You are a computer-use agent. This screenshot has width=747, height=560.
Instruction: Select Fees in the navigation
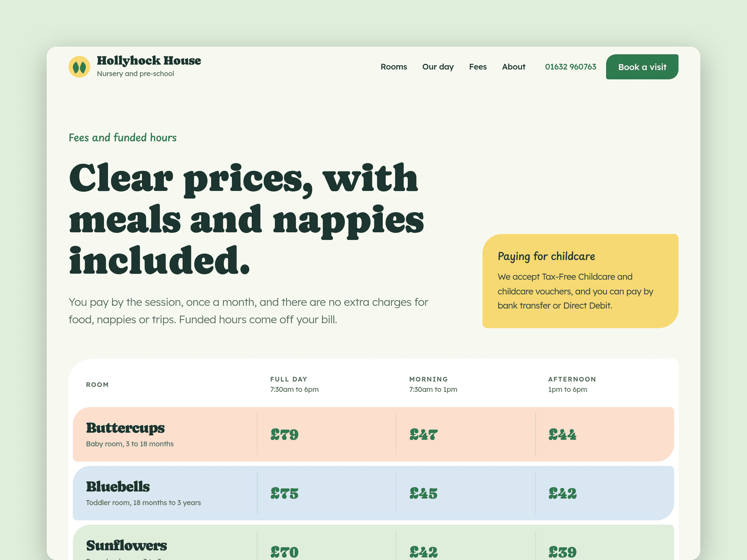pos(478,67)
